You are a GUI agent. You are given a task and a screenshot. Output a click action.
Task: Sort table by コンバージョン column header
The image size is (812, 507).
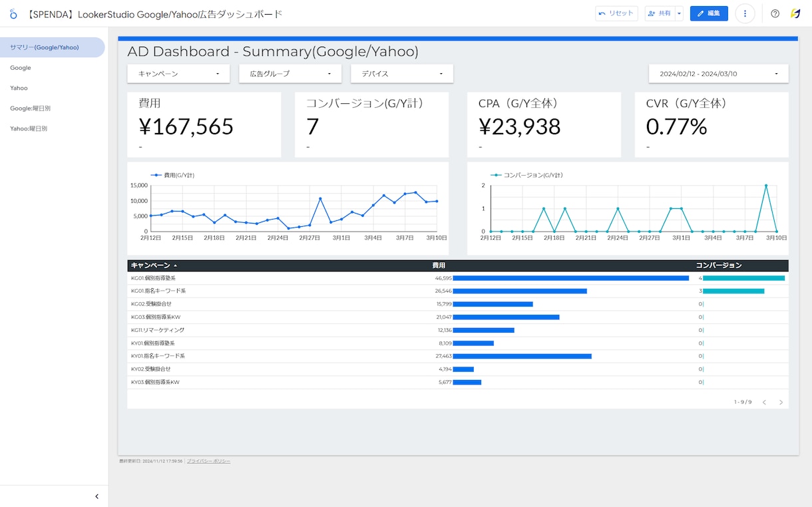coord(719,265)
